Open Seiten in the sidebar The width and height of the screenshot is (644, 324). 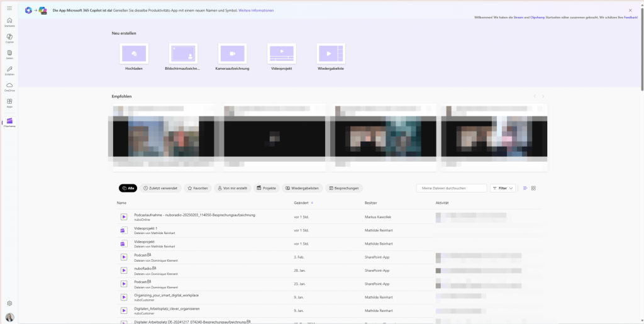tap(9, 55)
